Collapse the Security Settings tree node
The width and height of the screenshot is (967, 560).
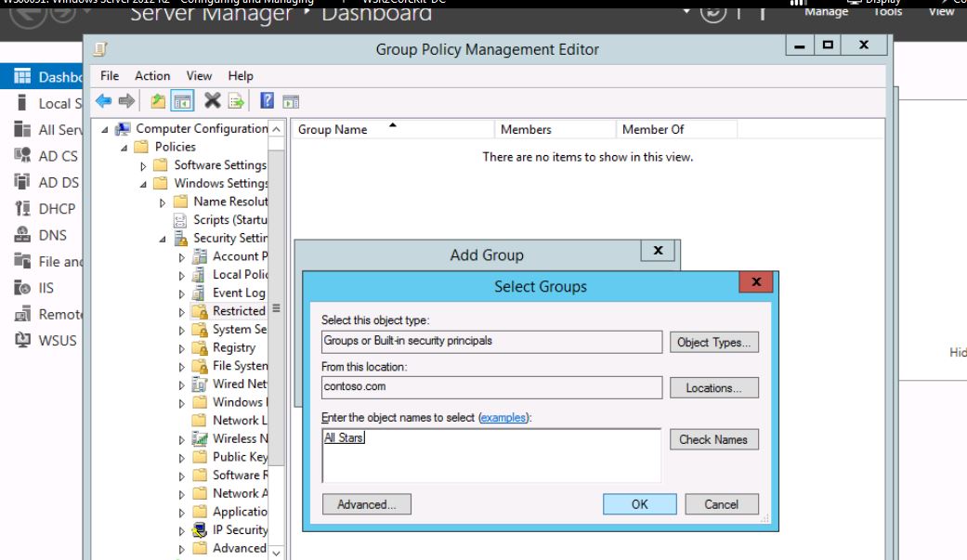(x=163, y=238)
